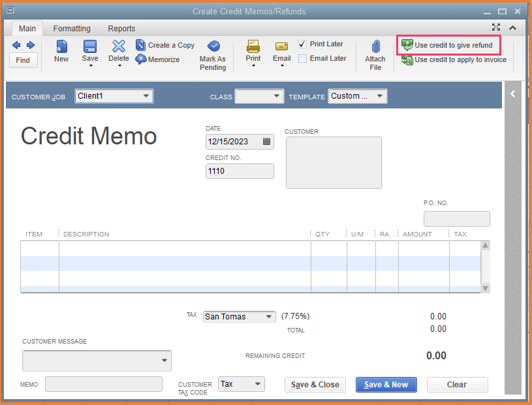Click the Print printer icon
The image size is (532, 405).
(x=253, y=46)
